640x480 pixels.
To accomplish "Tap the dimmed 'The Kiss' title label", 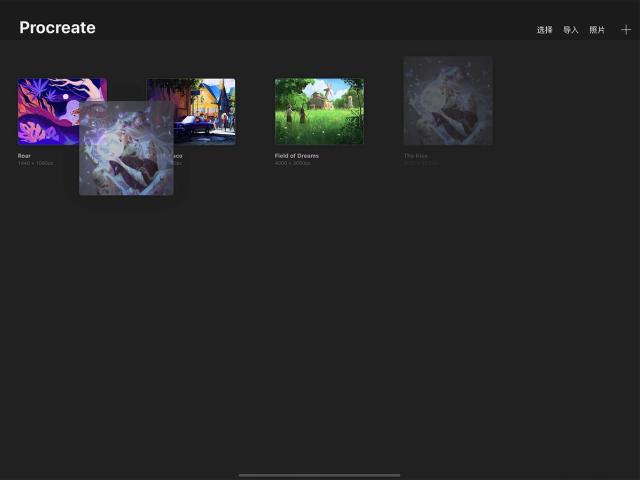I will pos(416,156).
